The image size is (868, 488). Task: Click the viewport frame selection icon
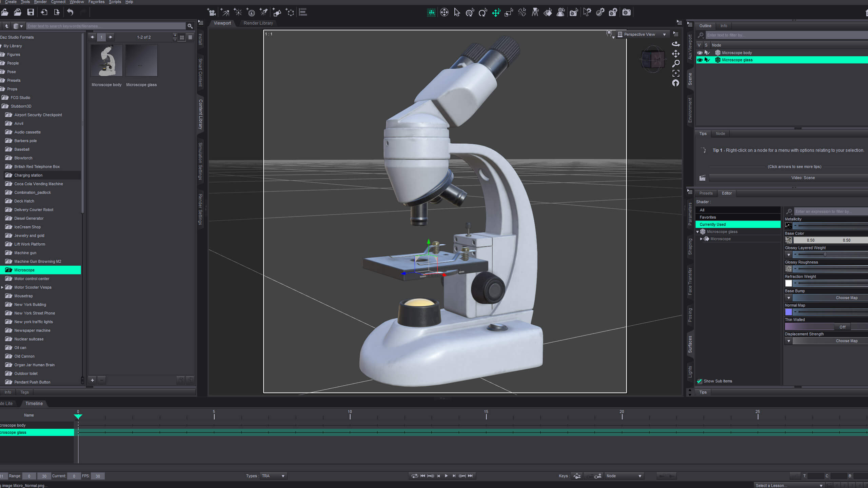pyautogui.click(x=676, y=73)
